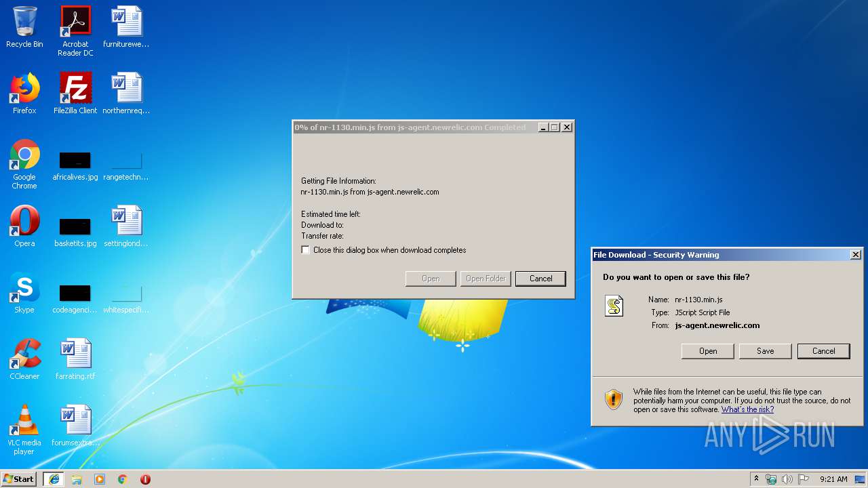Open Firefox desktop shortcut

pos(24,94)
